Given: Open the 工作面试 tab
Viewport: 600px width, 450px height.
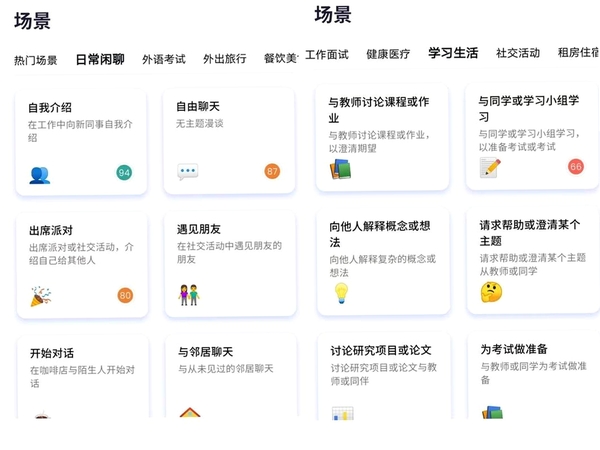Looking at the screenshot, I should (x=327, y=55).
